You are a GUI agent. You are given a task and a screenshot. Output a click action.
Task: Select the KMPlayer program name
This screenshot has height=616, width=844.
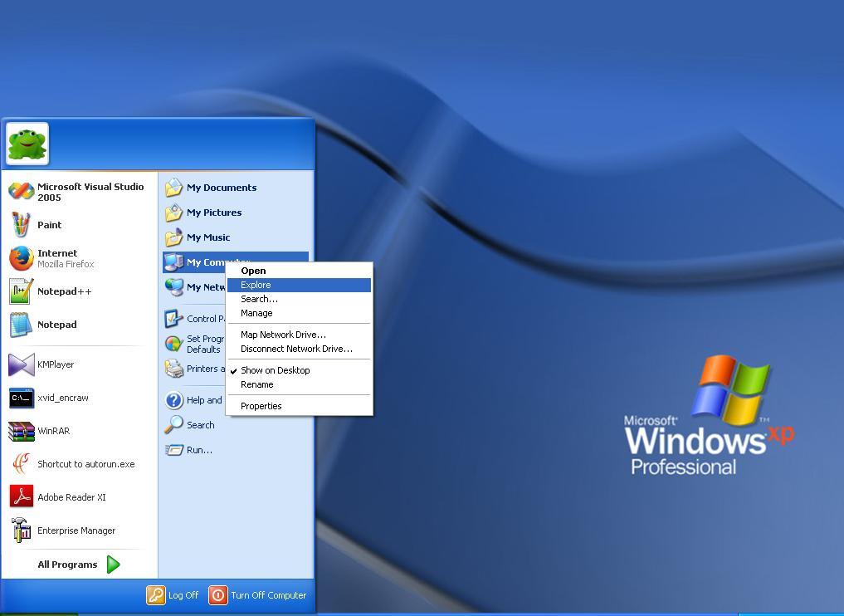tap(56, 364)
